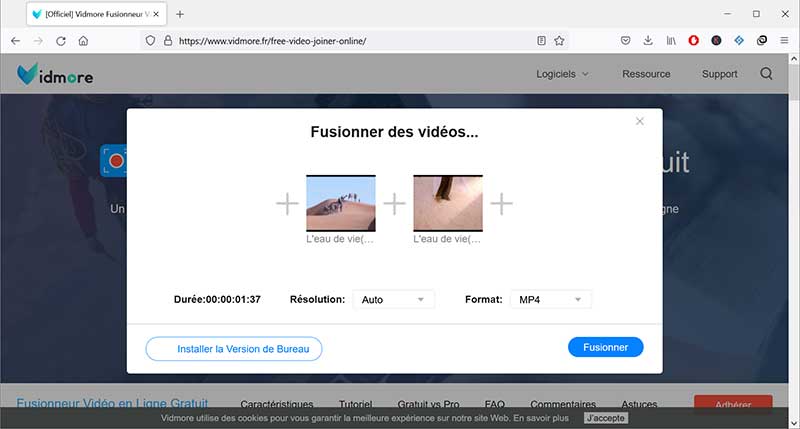This screenshot has height=429, width=800.
Task: Go to the Gratuit vs Pro tab
Action: [x=429, y=404]
